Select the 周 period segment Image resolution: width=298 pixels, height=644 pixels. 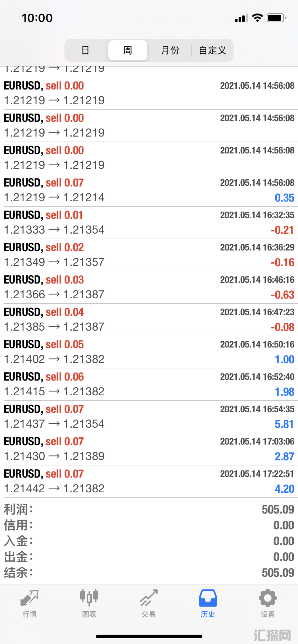coord(128,50)
